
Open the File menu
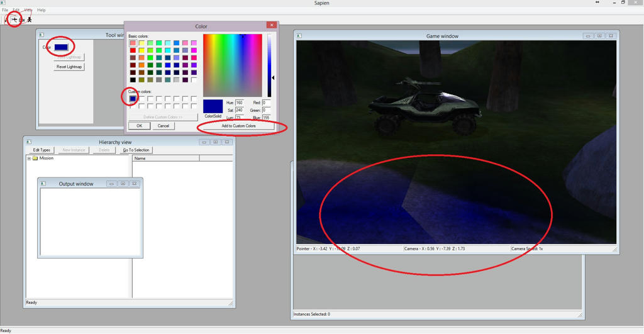[x=5, y=10]
